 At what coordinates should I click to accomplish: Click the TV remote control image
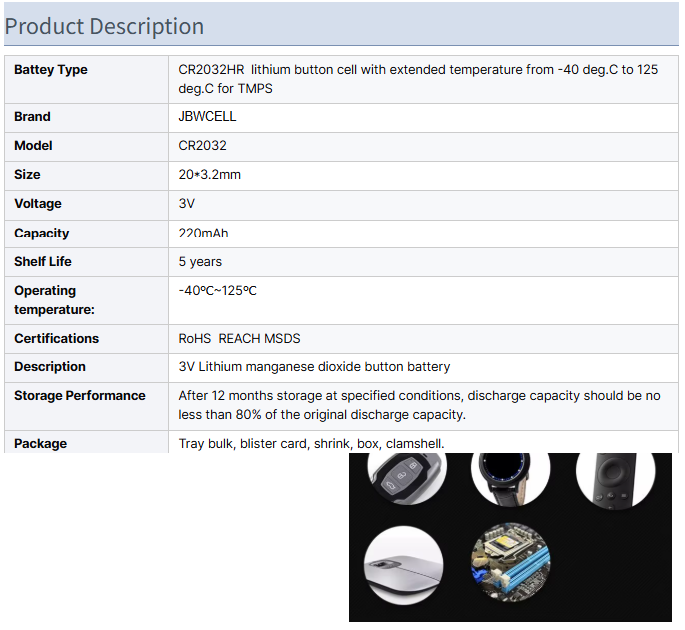pos(614,478)
